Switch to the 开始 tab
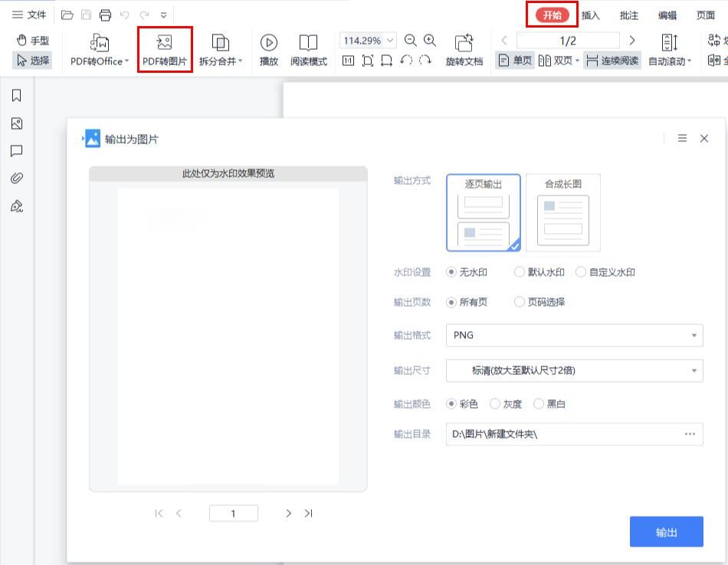 (x=552, y=15)
